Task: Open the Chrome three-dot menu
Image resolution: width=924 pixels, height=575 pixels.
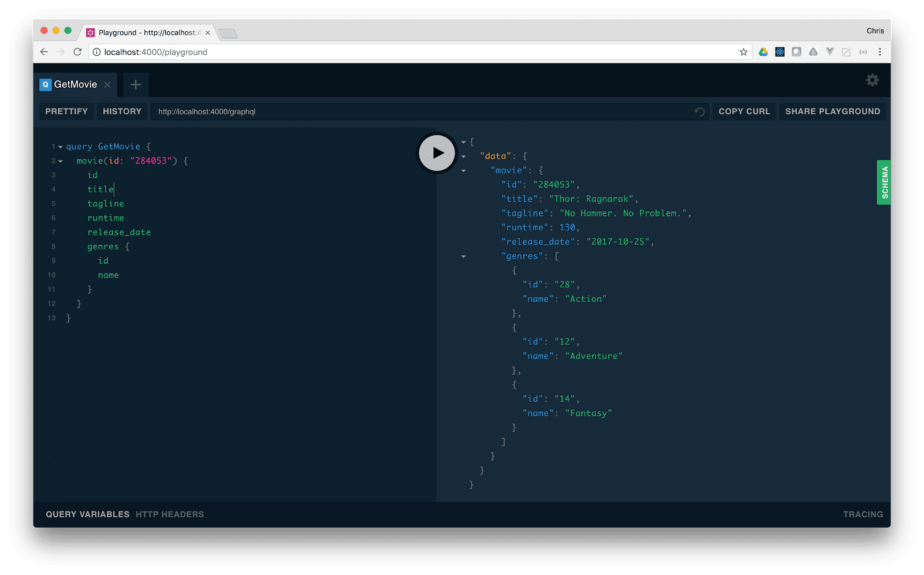Action: click(x=880, y=51)
